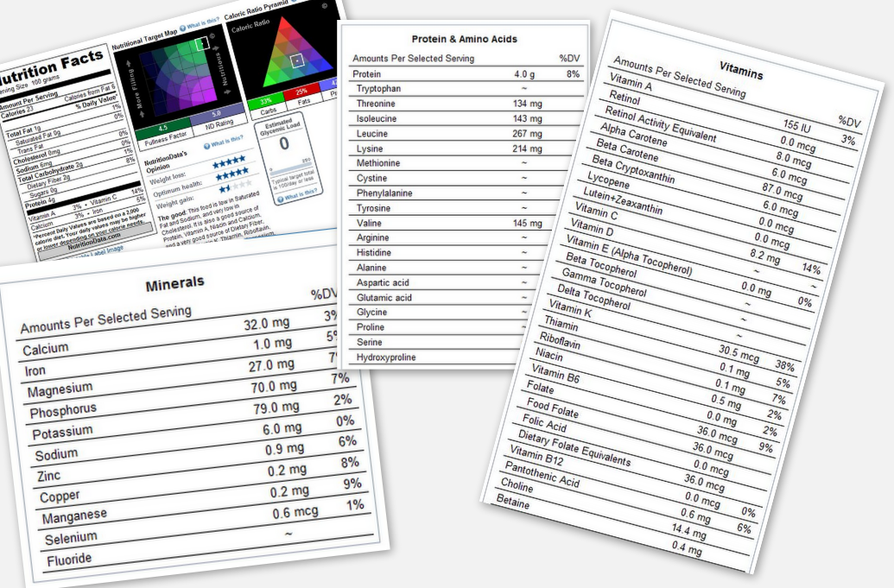Click Isoleucine row in amino acids table
The width and height of the screenshot is (894, 588).
coord(466,118)
